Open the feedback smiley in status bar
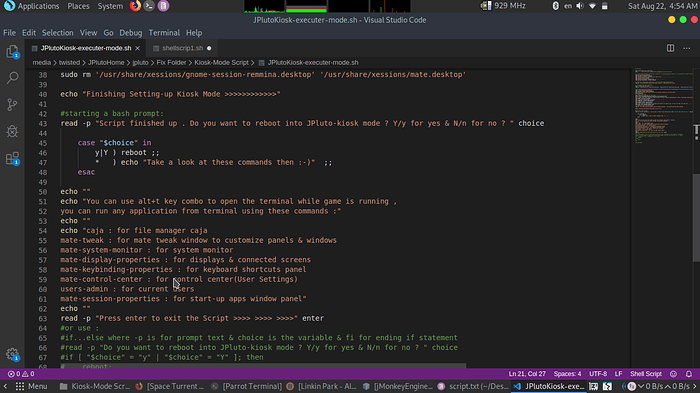Viewport: 700px width, 393px height. pos(673,374)
